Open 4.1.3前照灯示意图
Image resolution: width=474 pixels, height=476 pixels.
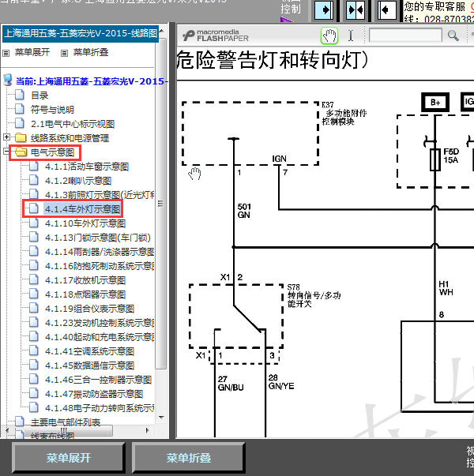(x=100, y=195)
